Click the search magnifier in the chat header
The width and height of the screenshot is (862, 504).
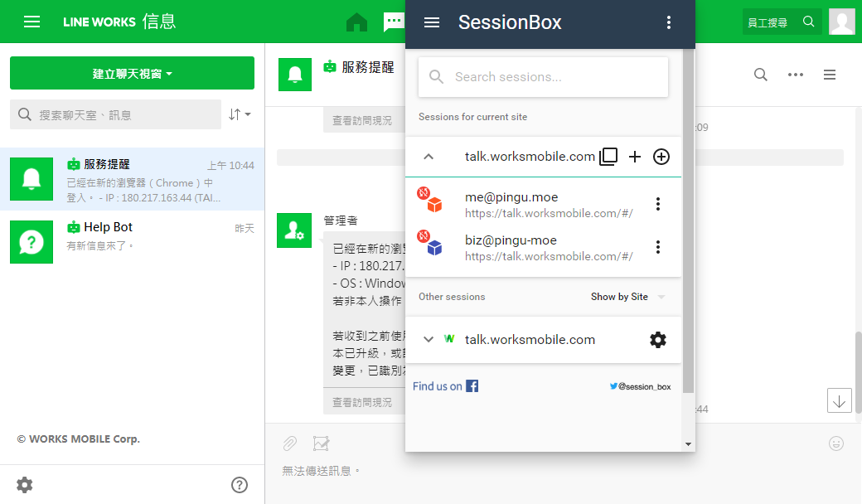(760, 75)
